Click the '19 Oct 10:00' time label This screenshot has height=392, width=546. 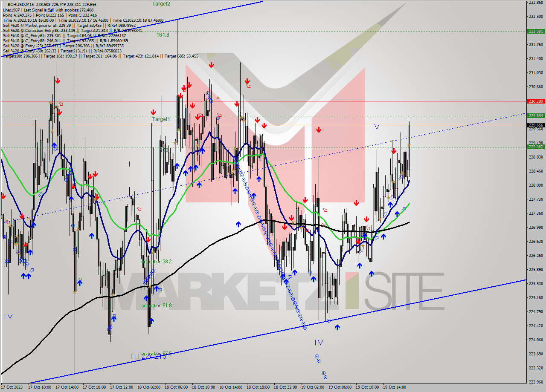(367, 387)
